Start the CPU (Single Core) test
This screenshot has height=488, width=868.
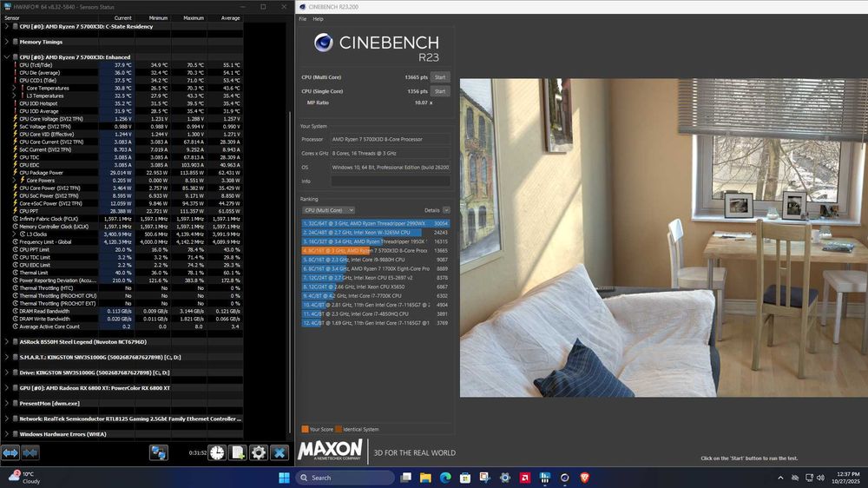point(440,91)
